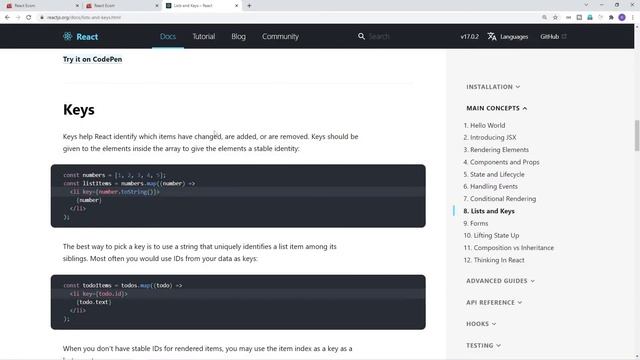This screenshot has width=640, height=360.
Task: Go to 12. Thinking In React
Action: tap(494, 260)
